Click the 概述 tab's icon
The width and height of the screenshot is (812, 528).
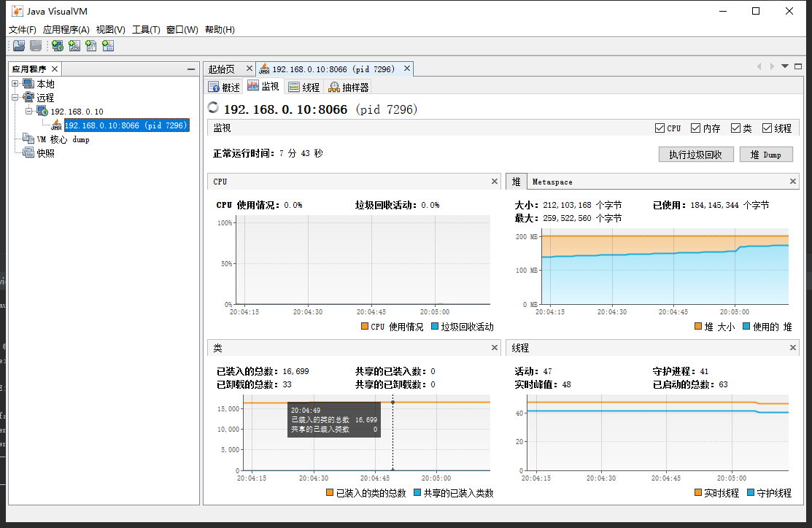[214, 87]
